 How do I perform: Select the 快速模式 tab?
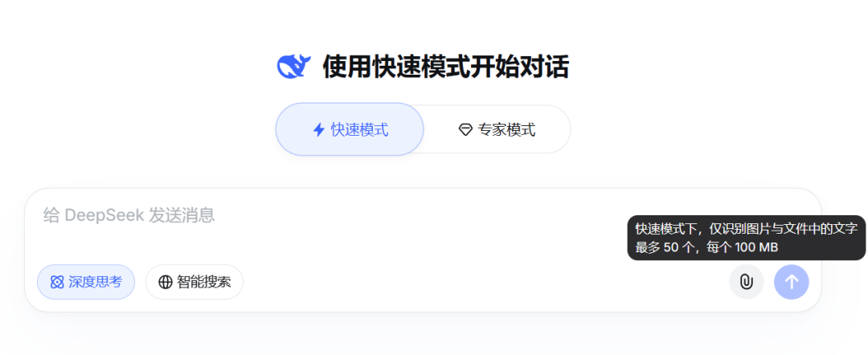350,129
